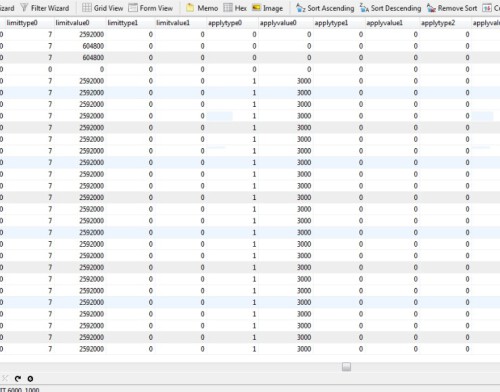Click the refresh arrow icon at bottom

point(18,378)
